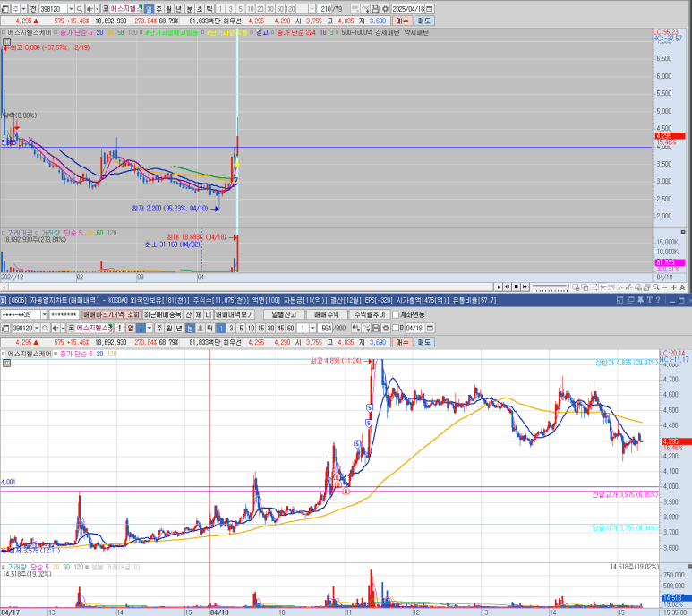Click the account password field

(64, 314)
